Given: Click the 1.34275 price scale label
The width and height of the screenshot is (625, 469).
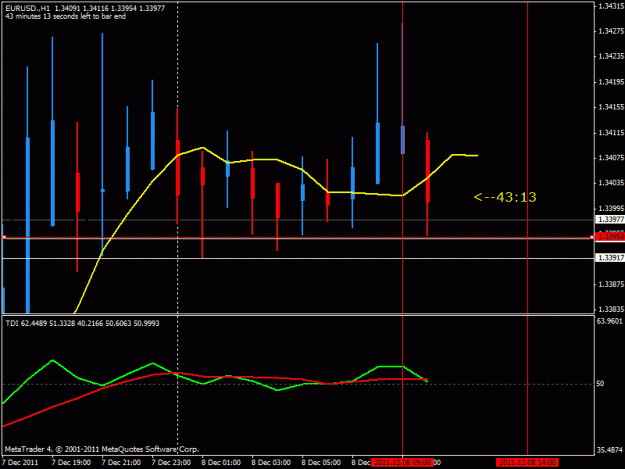Looking at the screenshot, I should (611, 31).
